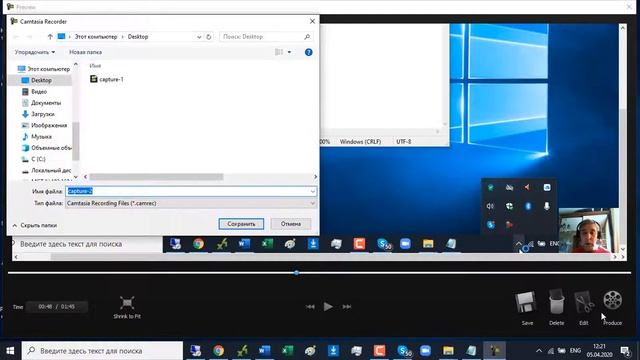Click UTF-8 in the Notepad status bar
The height and width of the screenshot is (360, 640).
[x=404, y=142]
